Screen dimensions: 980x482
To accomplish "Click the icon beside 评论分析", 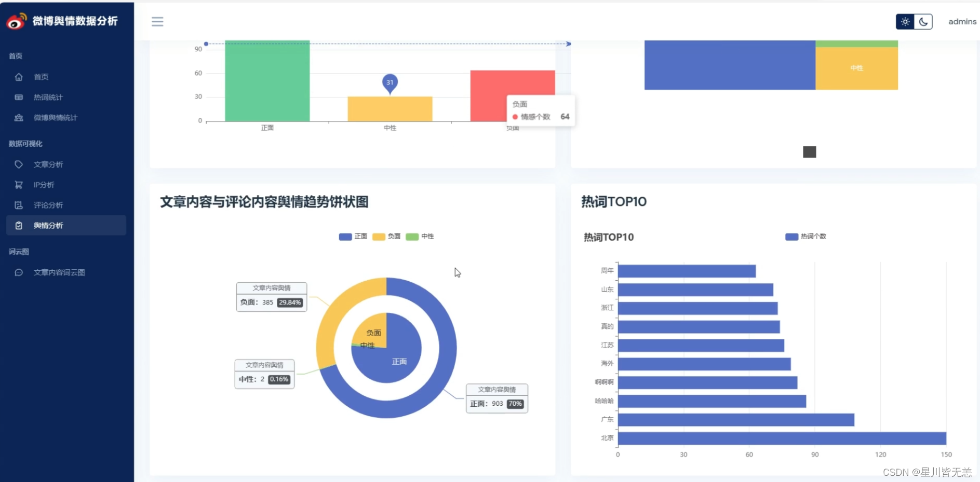I will pyautogui.click(x=19, y=205).
